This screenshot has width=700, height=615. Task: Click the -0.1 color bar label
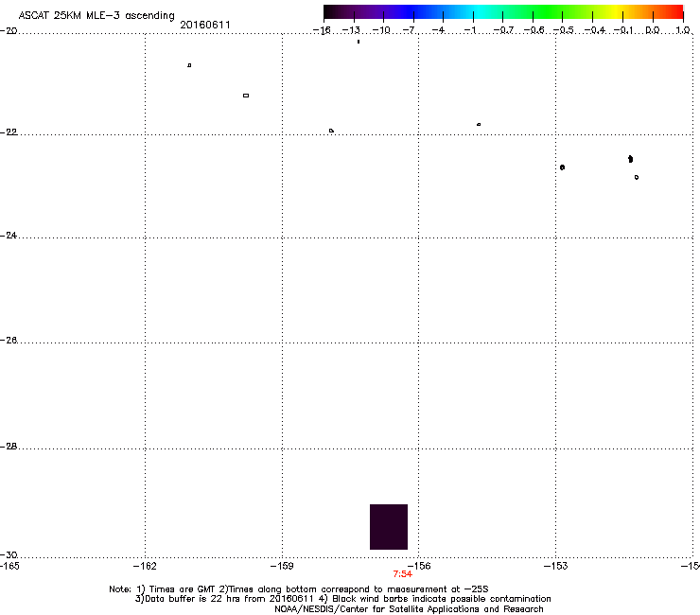623,30
